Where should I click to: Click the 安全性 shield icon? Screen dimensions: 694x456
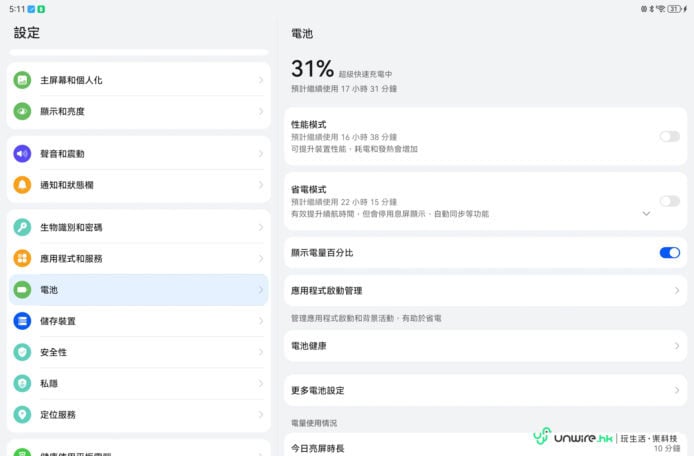coord(22,352)
